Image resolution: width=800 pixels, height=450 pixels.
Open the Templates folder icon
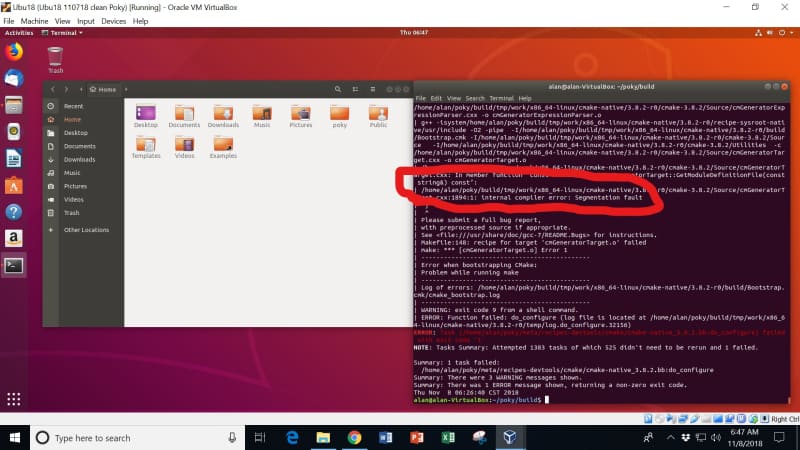tap(146, 147)
